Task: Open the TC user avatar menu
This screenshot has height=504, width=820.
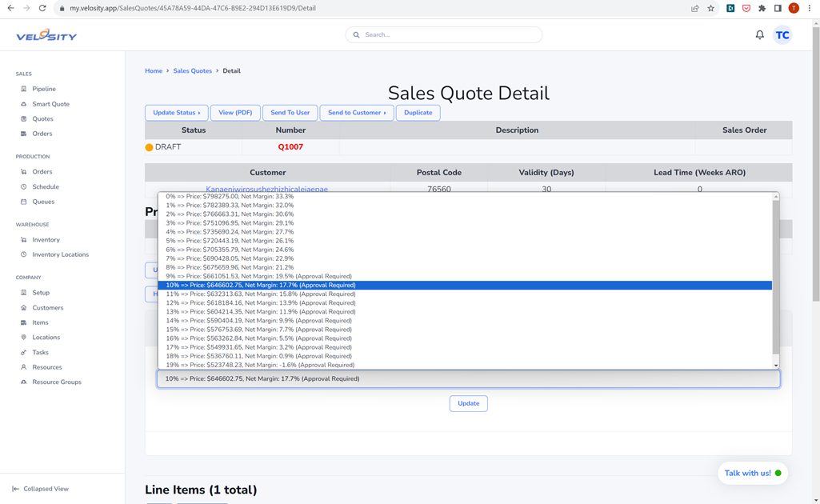Action: pyautogui.click(x=782, y=35)
